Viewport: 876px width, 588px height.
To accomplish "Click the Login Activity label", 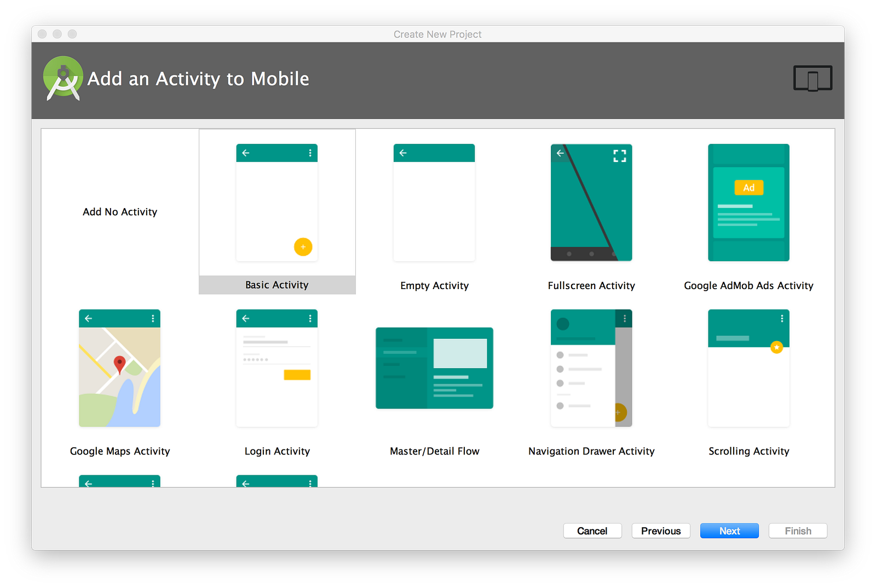I will pos(277,451).
